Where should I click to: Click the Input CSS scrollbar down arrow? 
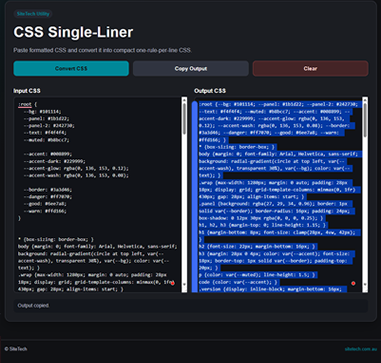[x=184, y=284]
